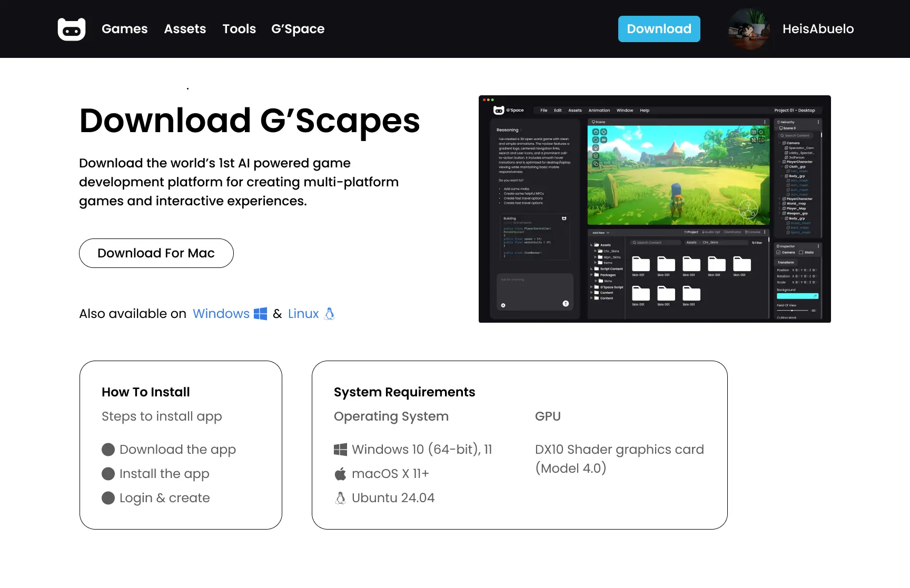Click the layers stack icon in the scene toolbar
910x588 pixels.
(x=596, y=156)
